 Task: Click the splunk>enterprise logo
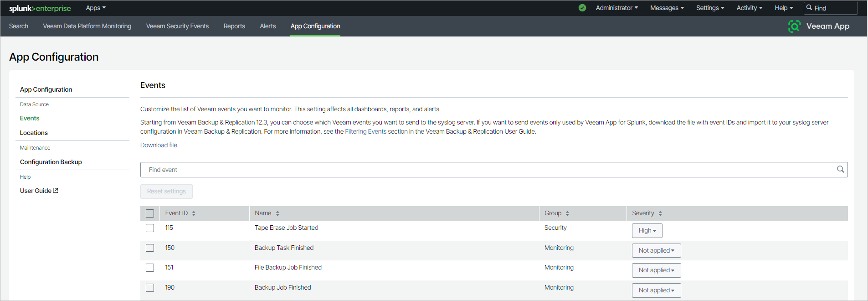(x=40, y=8)
